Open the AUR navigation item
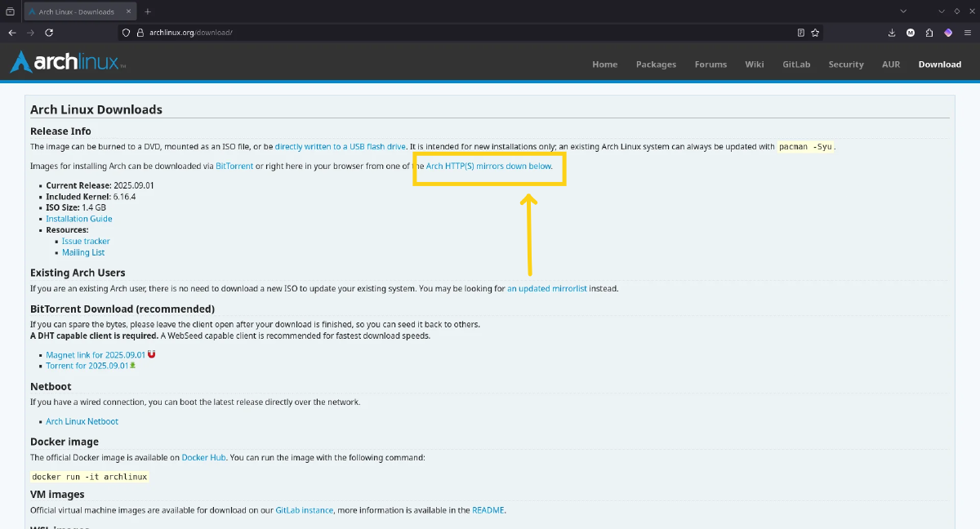 pos(890,64)
